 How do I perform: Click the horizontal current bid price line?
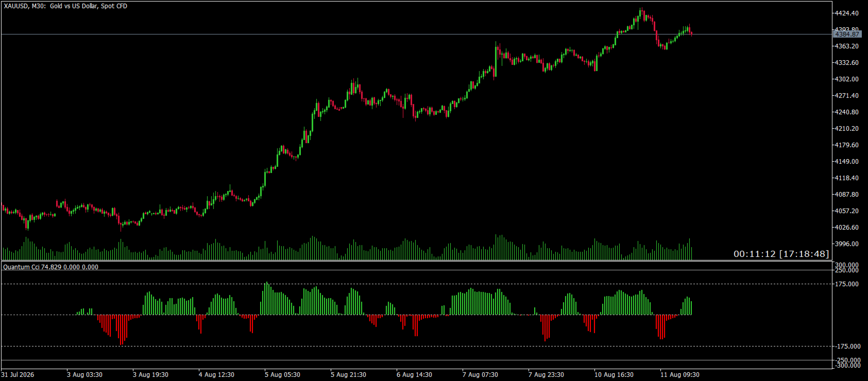(x=416, y=34)
